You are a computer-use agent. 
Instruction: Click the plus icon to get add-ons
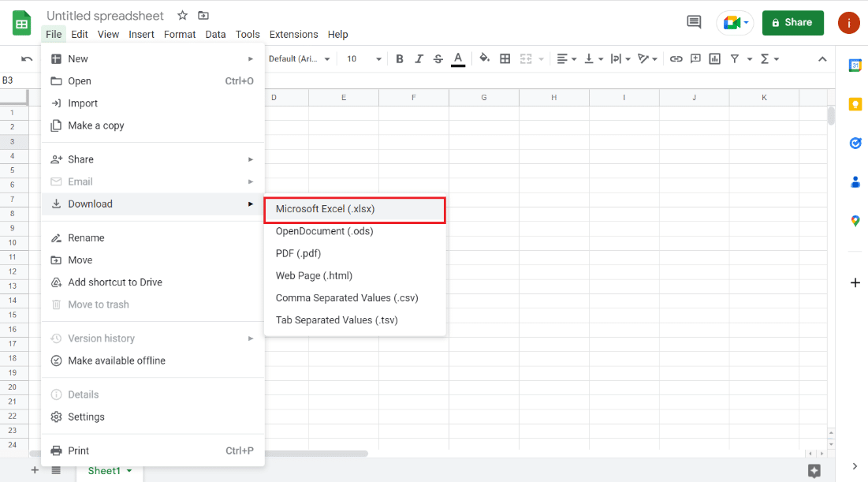(x=855, y=282)
